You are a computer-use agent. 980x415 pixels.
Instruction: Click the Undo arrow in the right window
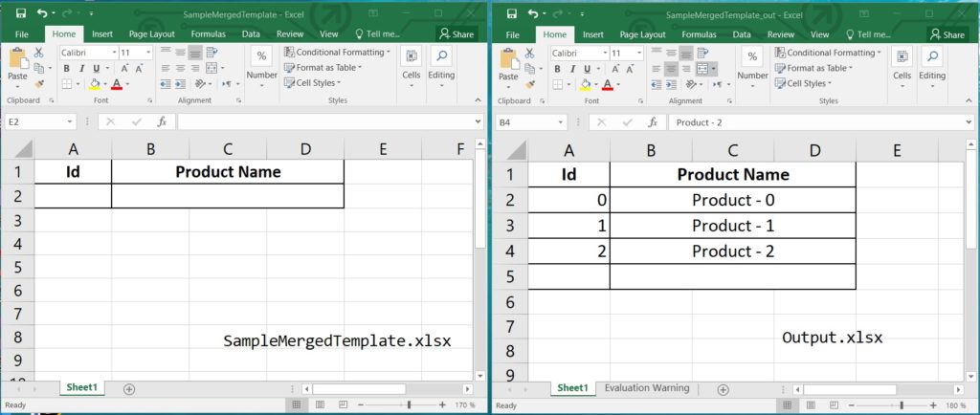pos(527,14)
